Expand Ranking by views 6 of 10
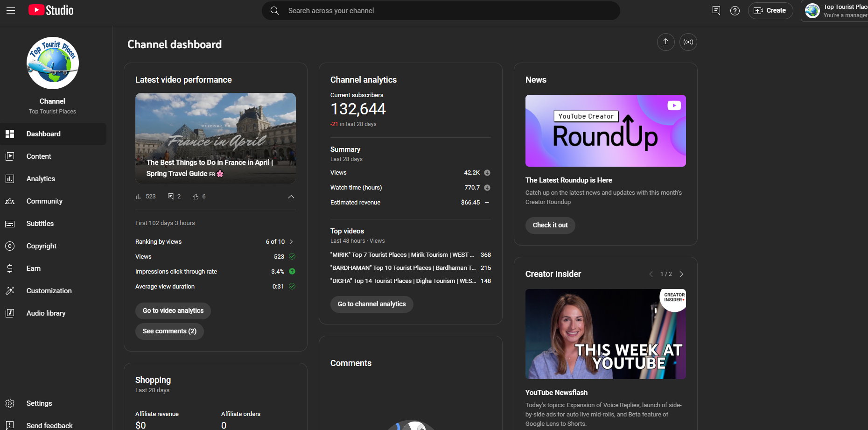The image size is (868, 430). [x=215, y=242]
